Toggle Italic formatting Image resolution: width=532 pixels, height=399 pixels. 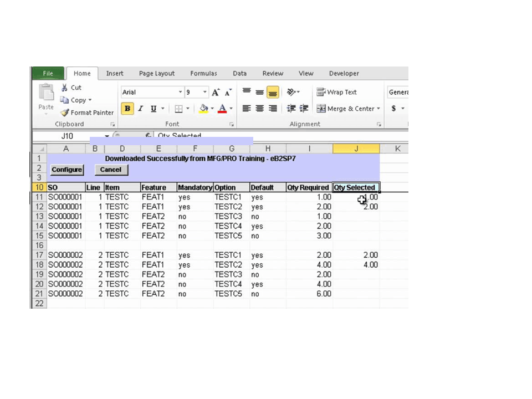[x=141, y=109]
